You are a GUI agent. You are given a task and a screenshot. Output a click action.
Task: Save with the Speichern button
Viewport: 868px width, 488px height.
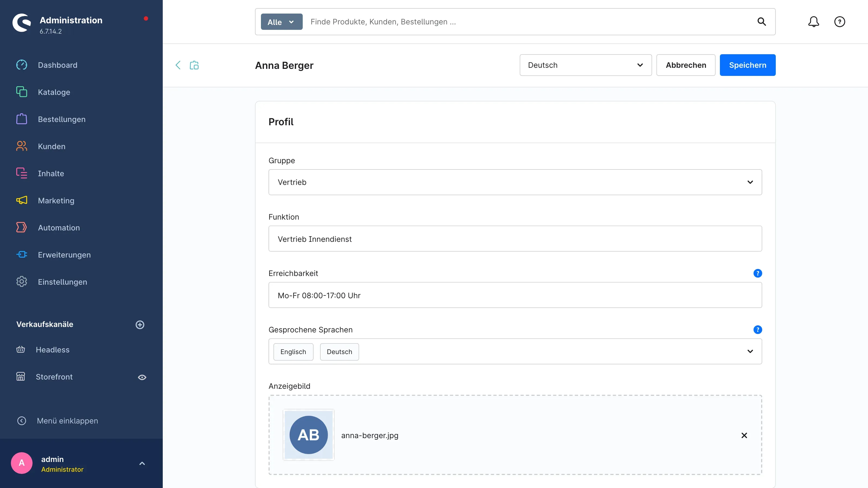(x=747, y=65)
